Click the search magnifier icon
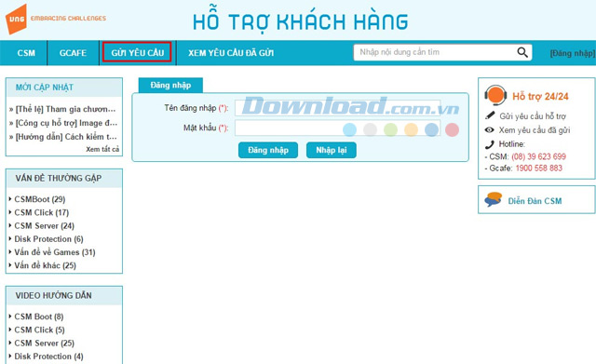This screenshot has width=596, height=364. tap(522, 52)
